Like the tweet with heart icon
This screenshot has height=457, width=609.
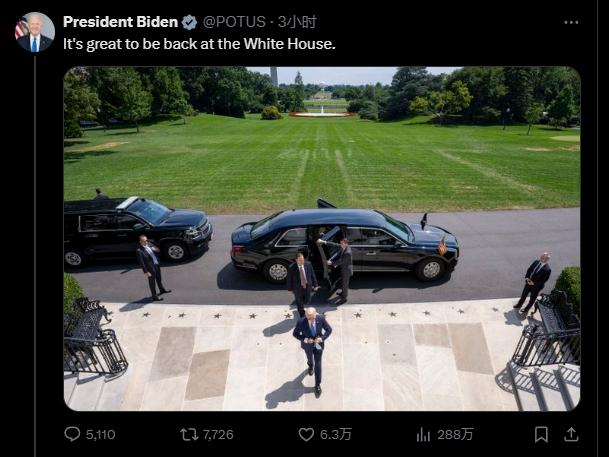(x=306, y=434)
